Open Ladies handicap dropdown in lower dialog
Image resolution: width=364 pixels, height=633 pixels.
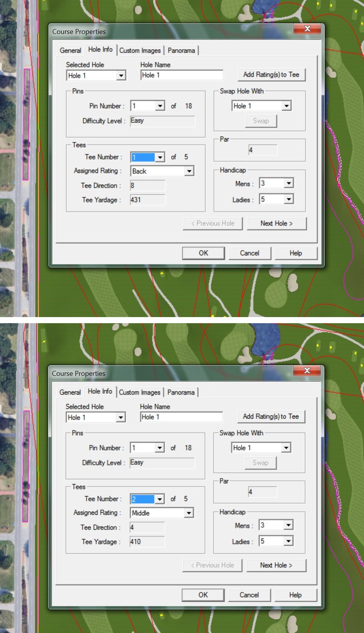288,541
